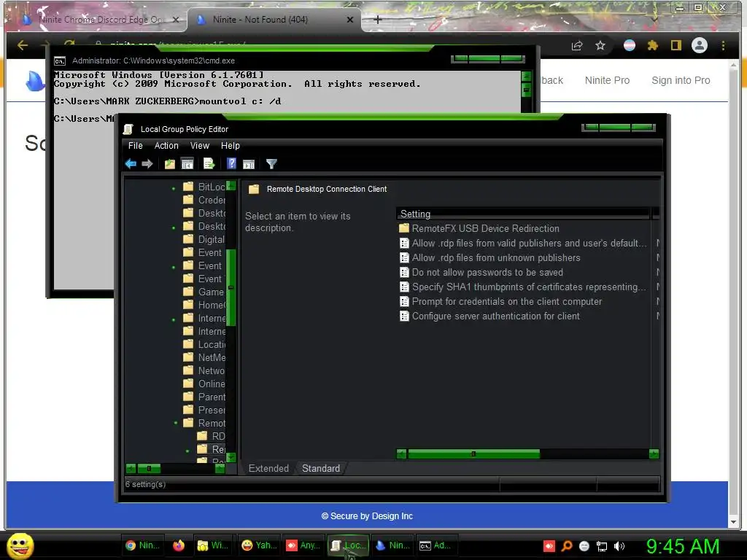Viewport: 747px width, 560px height.
Task: Click the Local Group Policy Editor title icon
Action: click(x=128, y=129)
